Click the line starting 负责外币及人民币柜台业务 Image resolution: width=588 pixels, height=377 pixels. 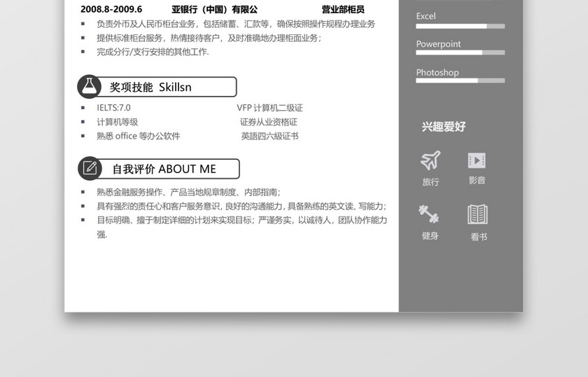pyautogui.click(x=235, y=24)
